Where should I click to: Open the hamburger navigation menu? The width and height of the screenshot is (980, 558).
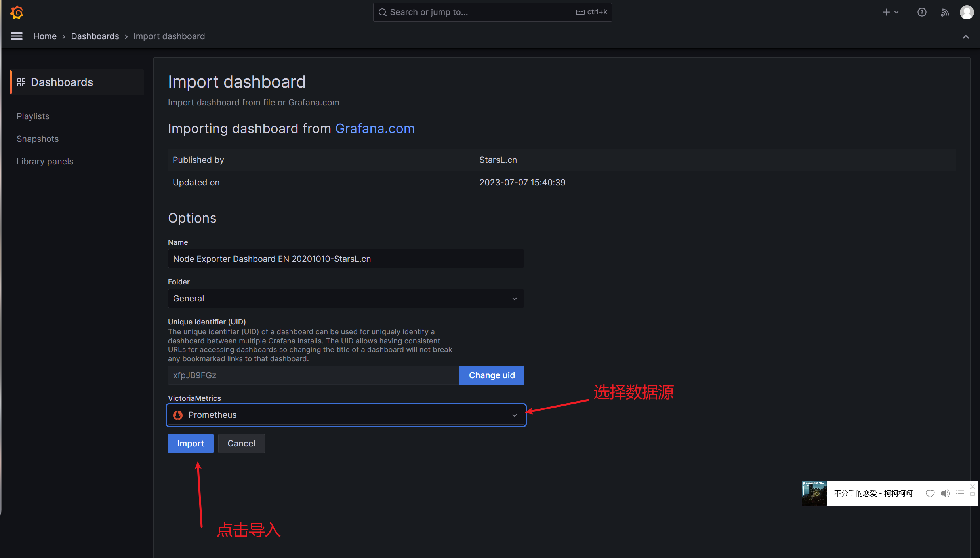pyautogui.click(x=16, y=36)
